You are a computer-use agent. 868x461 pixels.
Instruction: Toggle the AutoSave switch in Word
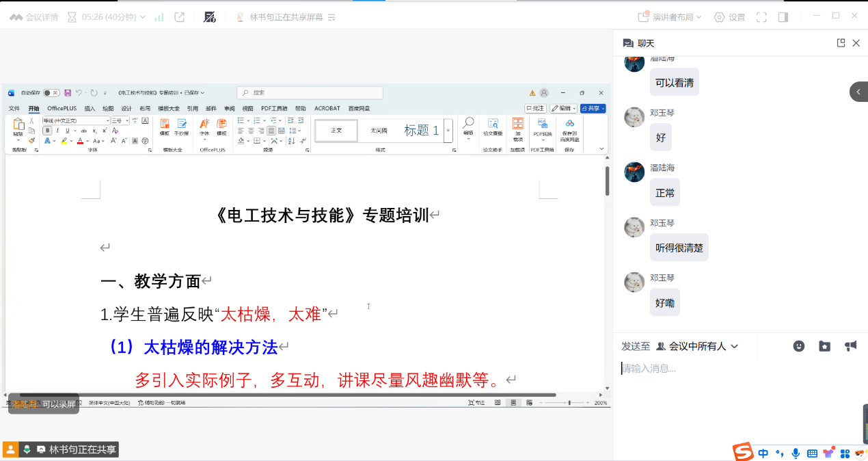(51, 93)
